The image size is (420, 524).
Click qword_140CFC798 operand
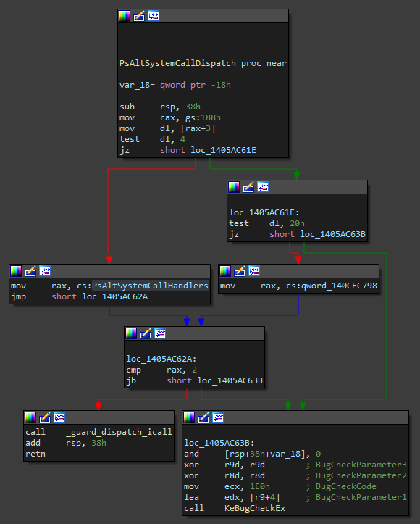(x=339, y=286)
